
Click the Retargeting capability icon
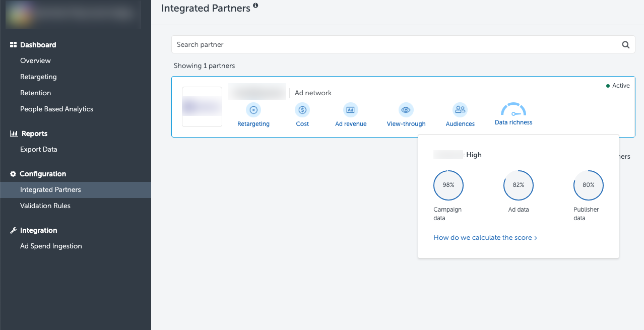point(253,110)
